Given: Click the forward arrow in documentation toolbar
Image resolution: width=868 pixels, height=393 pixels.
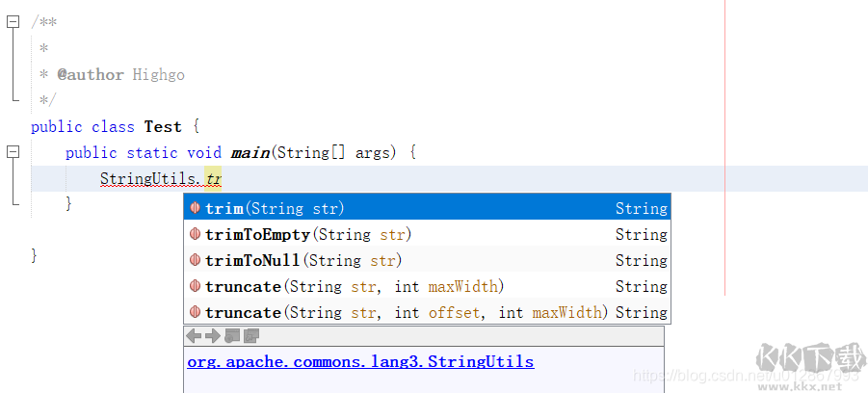Looking at the screenshot, I should tap(213, 336).
